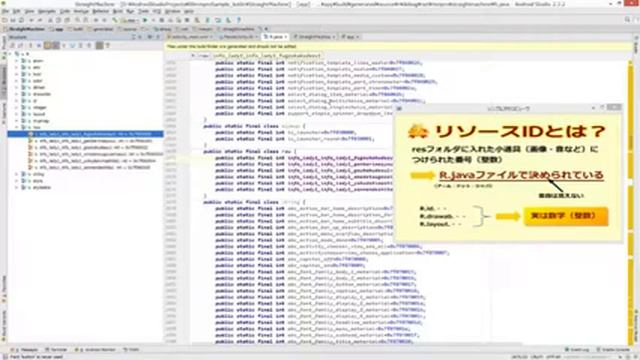Expand the string class node
The height and width of the screenshot is (360, 640).
17,174
